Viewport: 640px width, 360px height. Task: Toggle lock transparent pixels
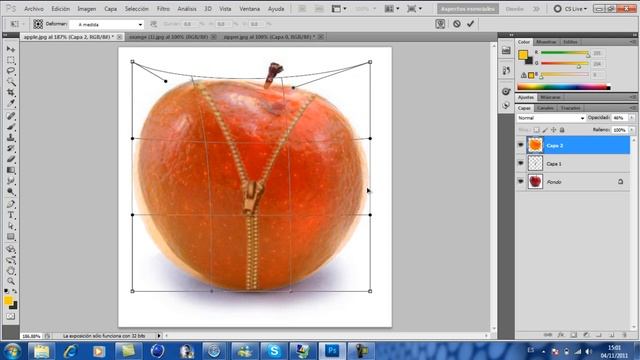(x=536, y=130)
